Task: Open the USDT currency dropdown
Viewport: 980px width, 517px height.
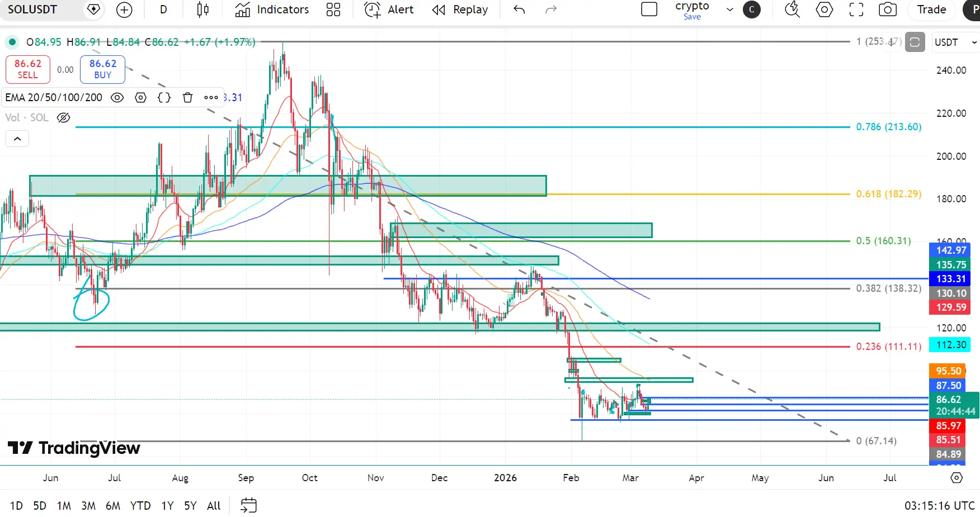Action: click(955, 42)
